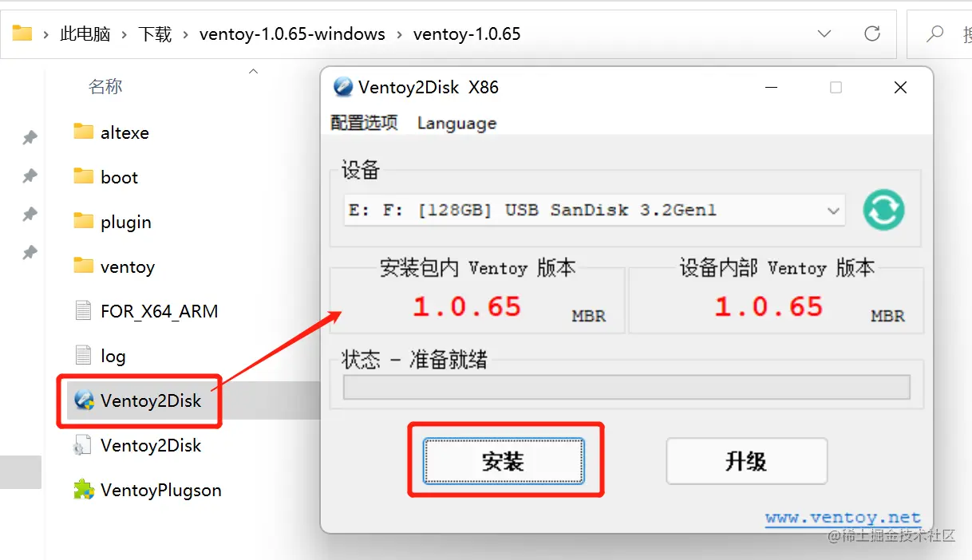Viewport: 972px width, 560px height.
Task: Select the VentoyPlugson application icon
Action: [x=83, y=490]
